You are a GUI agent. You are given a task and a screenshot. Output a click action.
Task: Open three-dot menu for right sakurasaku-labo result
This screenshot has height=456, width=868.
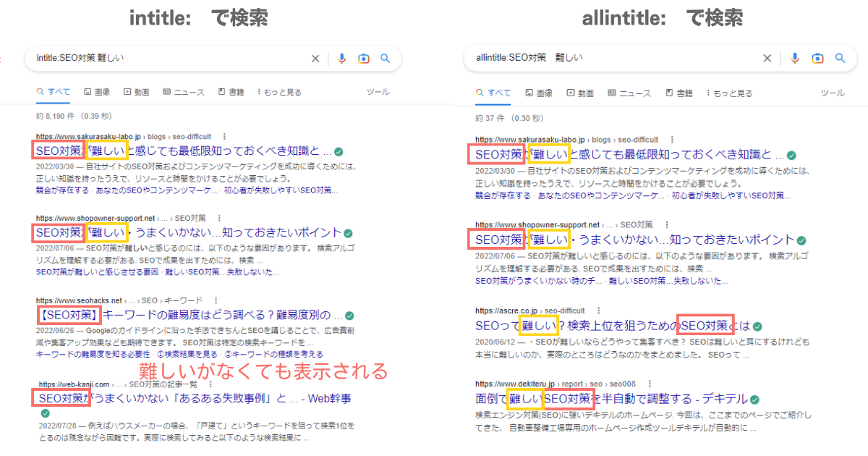coord(671,139)
